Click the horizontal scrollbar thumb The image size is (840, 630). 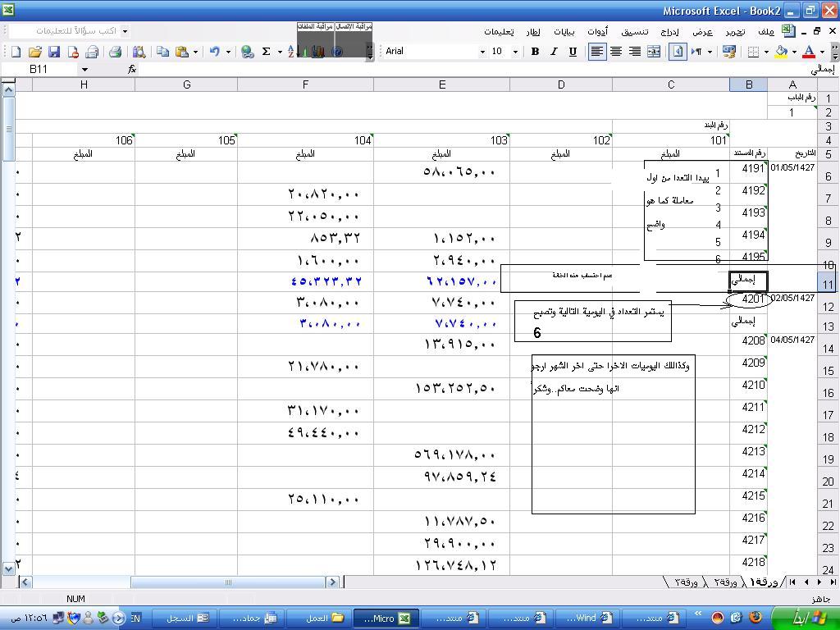click(x=228, y=582)
